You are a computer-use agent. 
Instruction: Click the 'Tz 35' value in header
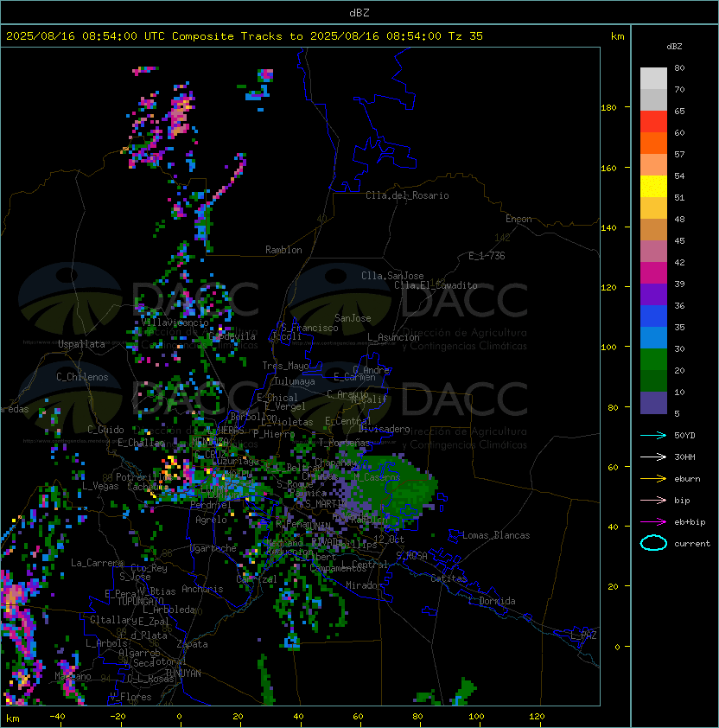point(466,36)
